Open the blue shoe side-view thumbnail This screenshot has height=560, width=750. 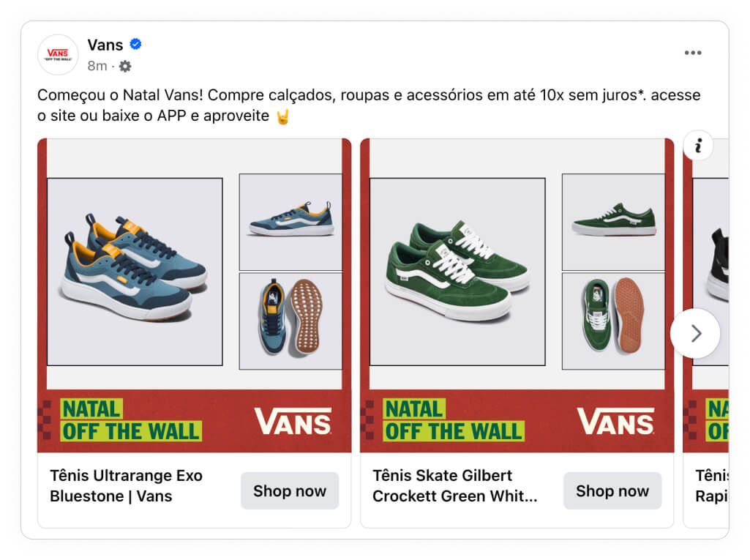[290, 222]
